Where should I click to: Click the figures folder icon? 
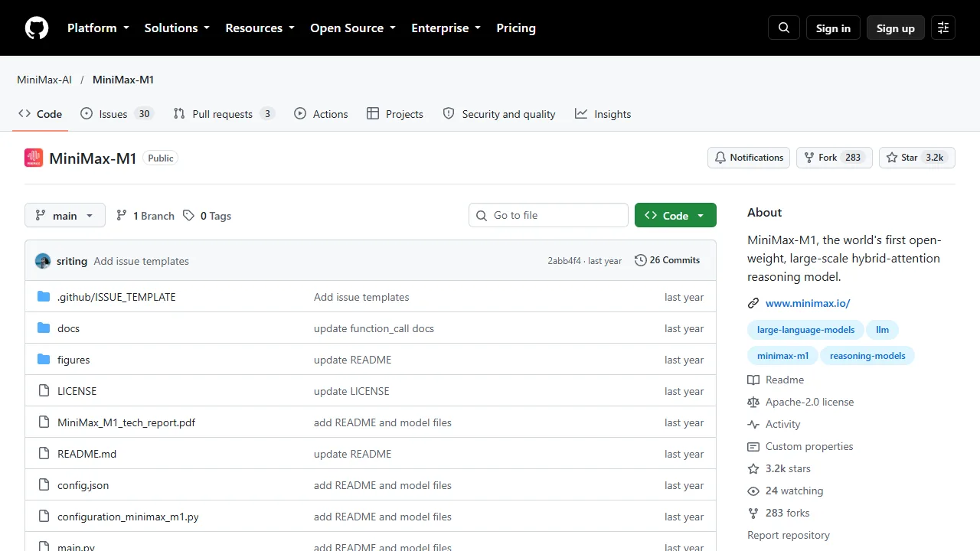(44, 360)
